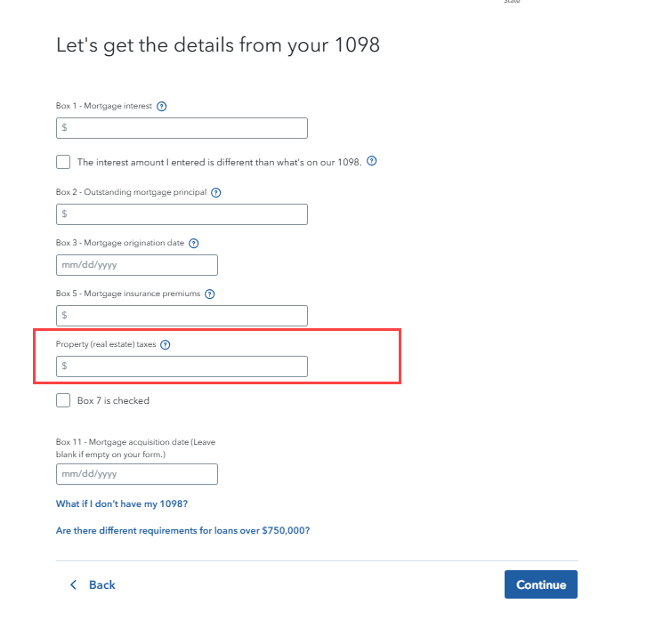Click help icon beside Property (real estate) taxes
This screenshot has width=655, height=644.
coord(166,345)
